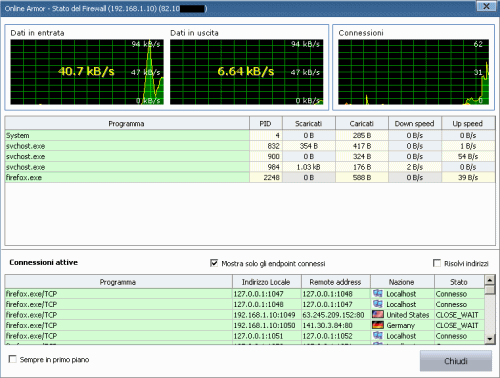Image resolution: width=500 pixels, height=378 pixels.
Task: Sort by the Down speed column header
Action: (415, 124)
